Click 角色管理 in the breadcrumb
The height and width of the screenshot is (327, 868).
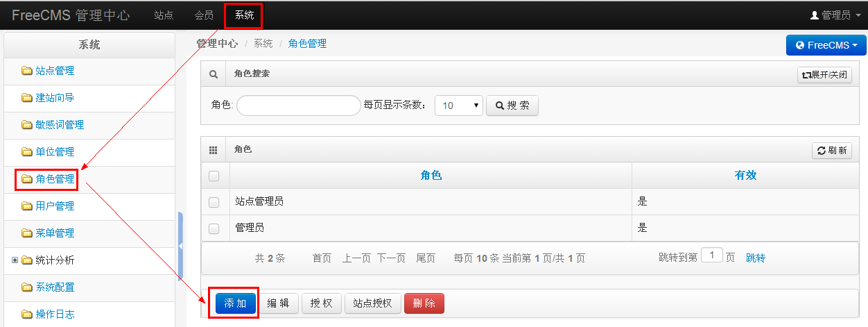(307, 44)
